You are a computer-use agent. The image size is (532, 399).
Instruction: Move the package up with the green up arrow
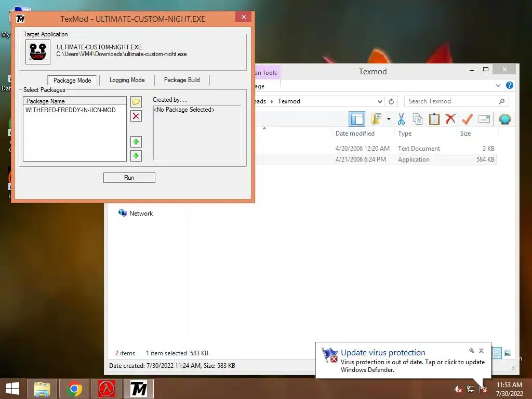(x=136, y=142)
